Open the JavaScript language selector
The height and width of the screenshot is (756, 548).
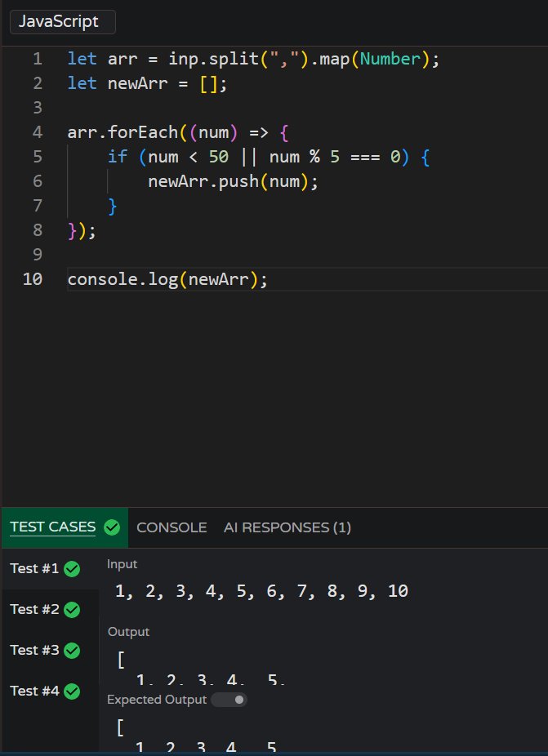click(63, 22)
